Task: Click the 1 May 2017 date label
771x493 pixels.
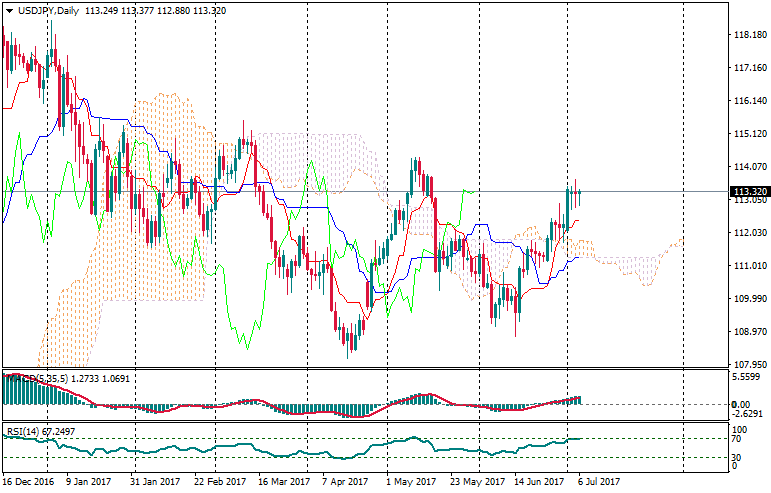Action: pos(411,481)
